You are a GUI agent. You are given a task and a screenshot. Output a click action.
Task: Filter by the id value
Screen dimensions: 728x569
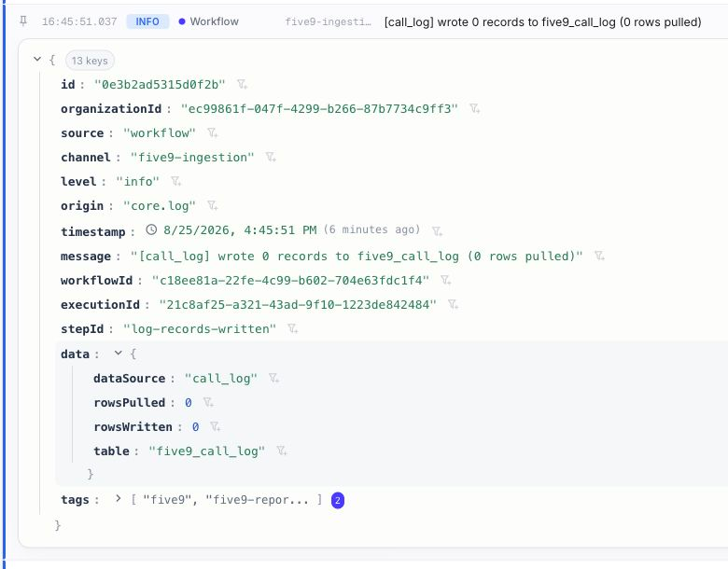[x=242, y=85]
